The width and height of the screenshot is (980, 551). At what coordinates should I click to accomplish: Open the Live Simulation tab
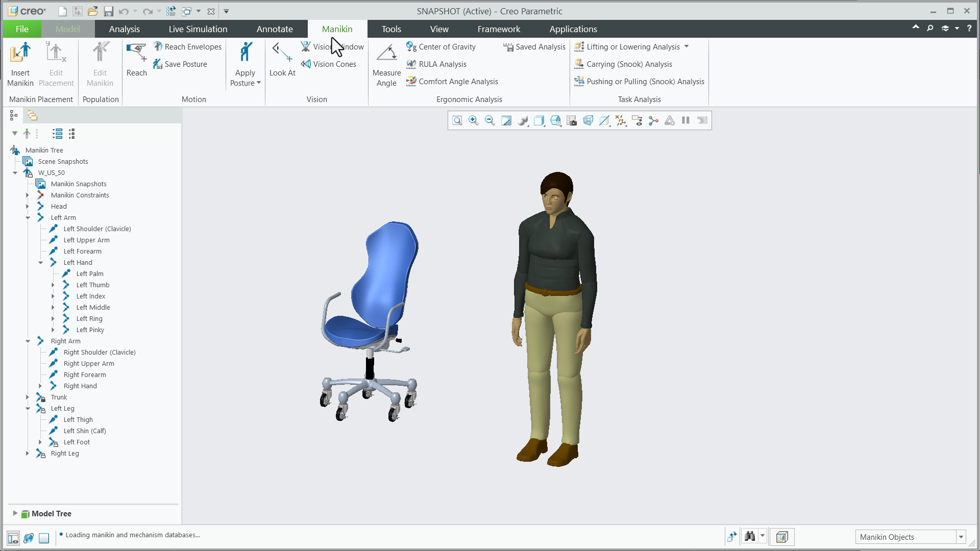(198, 29)
